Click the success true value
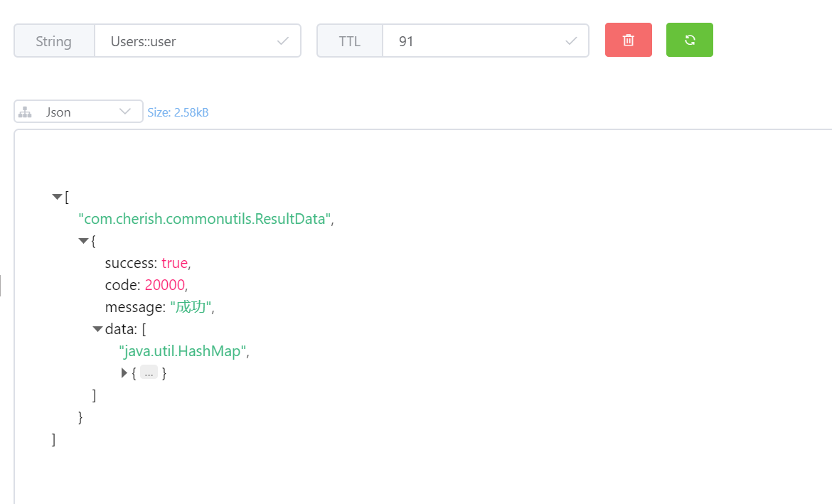Viewport: 832px width, 504px height. (174, 263)
